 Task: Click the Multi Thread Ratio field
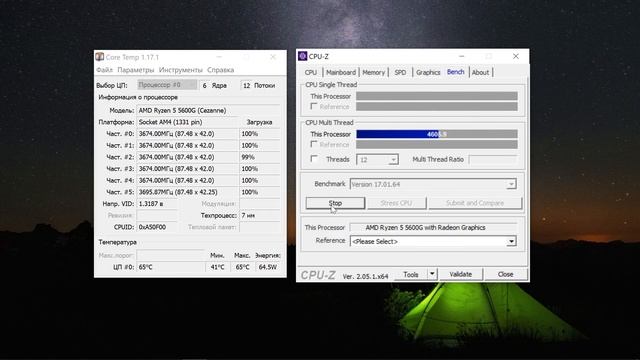click(493, 160)
